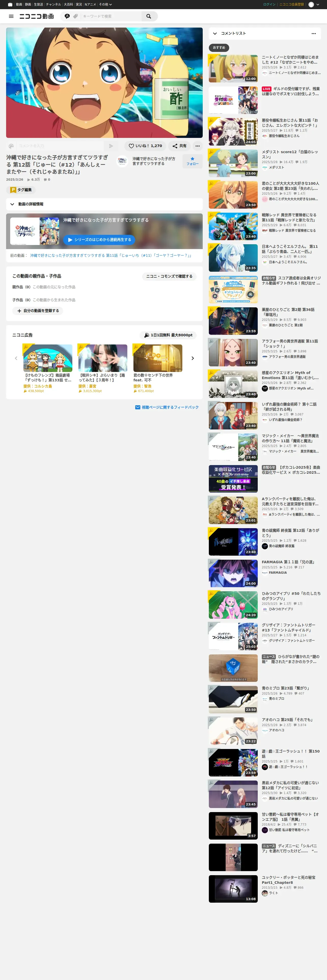The image size is (327, 980).
Task: Open the three-dot menu beside share
Action: [x=197, y=146]
